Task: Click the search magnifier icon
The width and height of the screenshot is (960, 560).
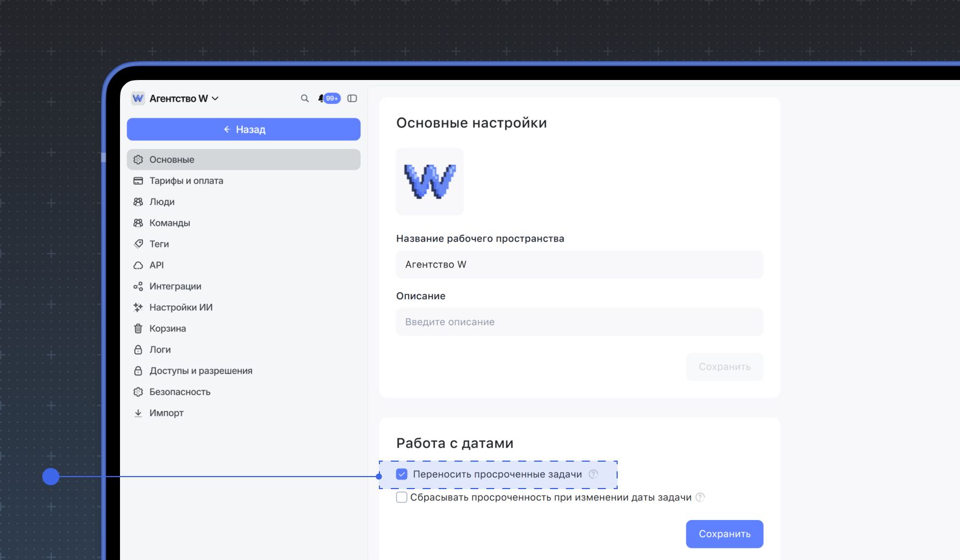Action: click(x=305, y=98)
